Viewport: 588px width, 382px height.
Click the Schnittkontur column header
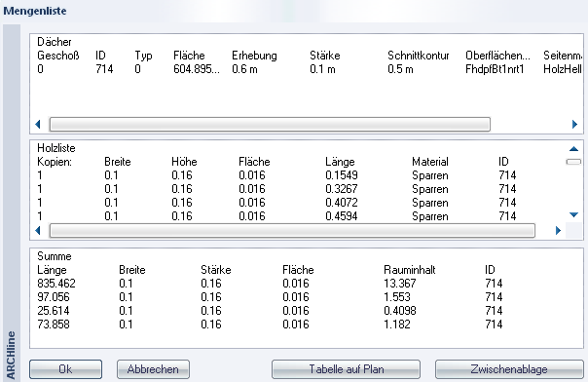pyautogui.click(x=419, y=56)
